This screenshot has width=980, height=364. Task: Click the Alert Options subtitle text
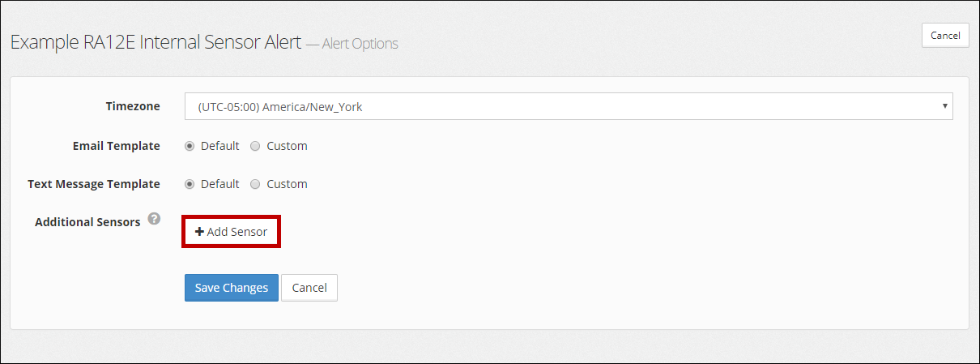pyautogui.click(x=360, y=44)
